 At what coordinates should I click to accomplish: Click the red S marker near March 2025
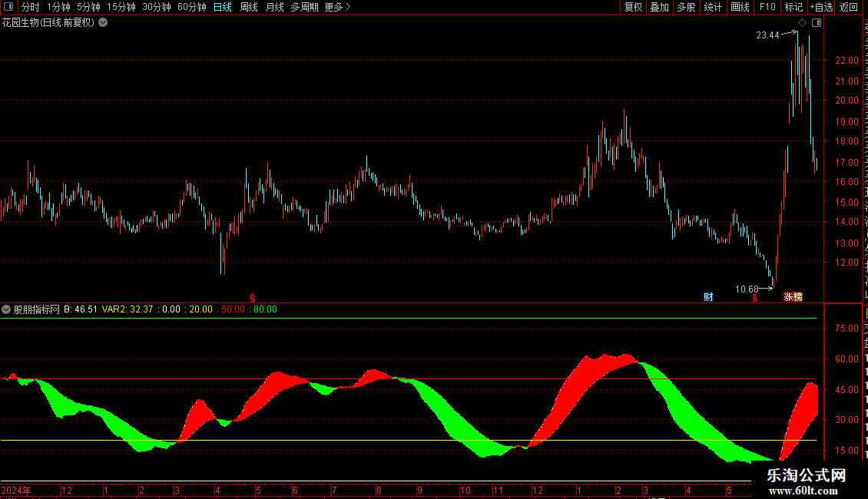(x=755, y=298)
